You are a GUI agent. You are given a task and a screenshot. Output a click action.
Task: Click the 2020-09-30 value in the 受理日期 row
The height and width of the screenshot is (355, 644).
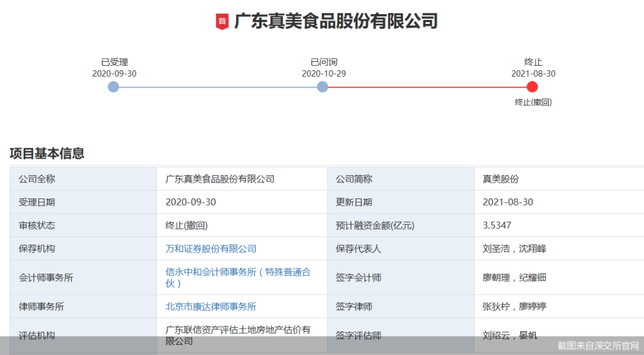(x=191, y=202)
